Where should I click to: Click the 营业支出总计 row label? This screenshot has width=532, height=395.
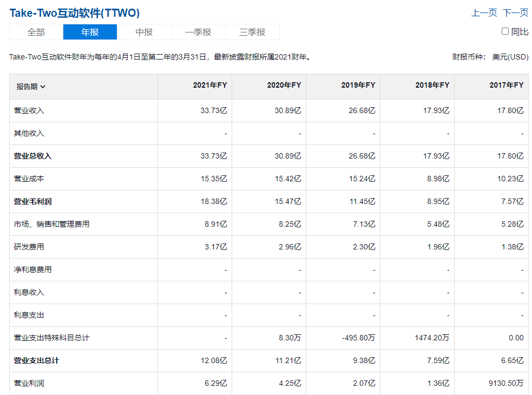tap(36, 361)
